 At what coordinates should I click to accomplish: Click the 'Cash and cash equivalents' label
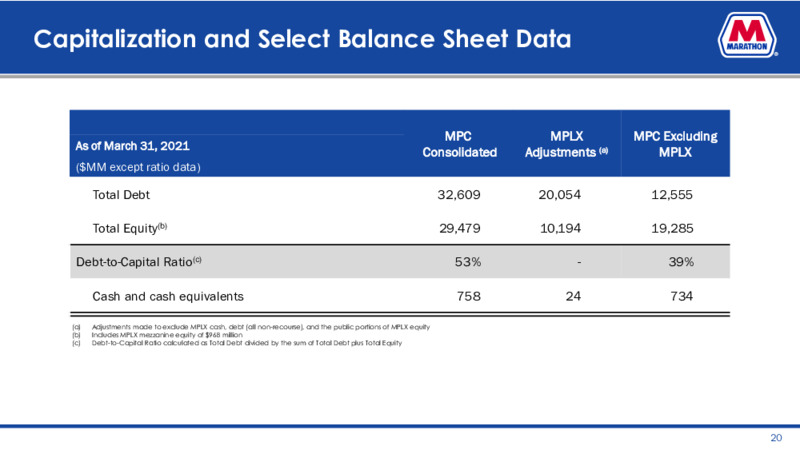coord(168,296)
